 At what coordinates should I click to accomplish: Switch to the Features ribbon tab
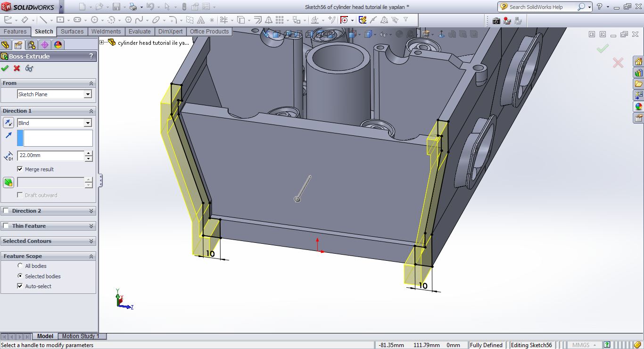(x=16, y=32)
